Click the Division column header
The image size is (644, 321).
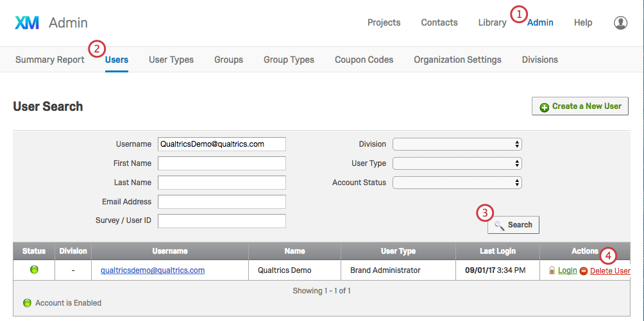pyautogui.click(x=73, y=251)
